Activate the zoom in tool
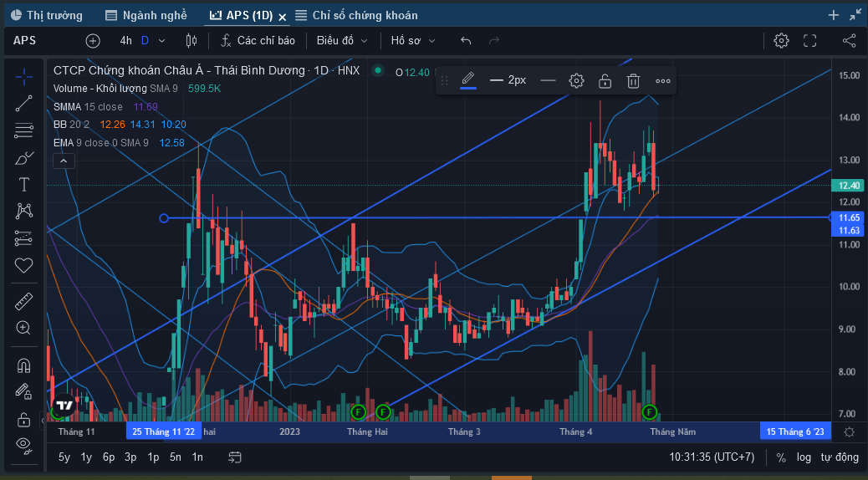Screen dimensions: 868x480 click(23, 328)
